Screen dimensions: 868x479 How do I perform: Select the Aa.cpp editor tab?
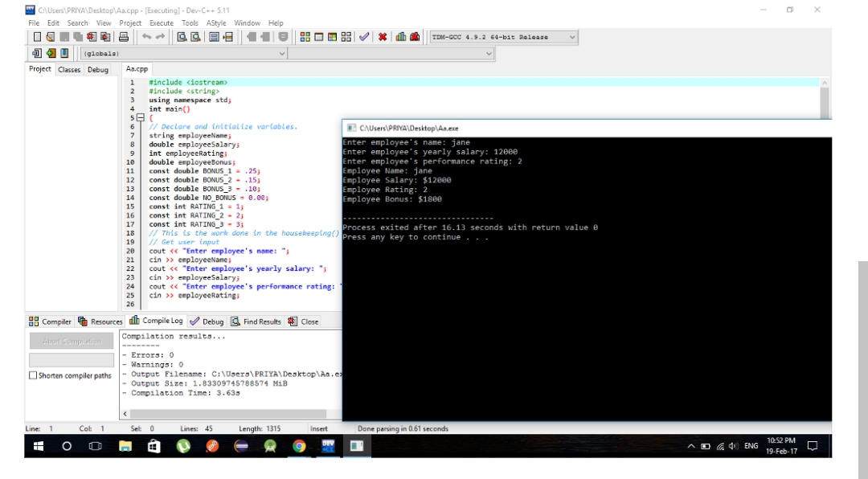[137, 70]
